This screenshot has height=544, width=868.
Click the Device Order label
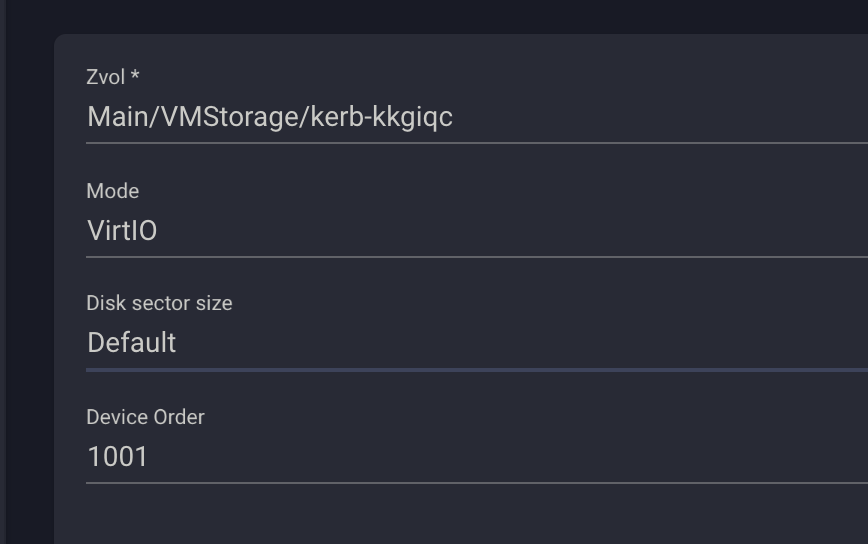click(x=145, y=417)
